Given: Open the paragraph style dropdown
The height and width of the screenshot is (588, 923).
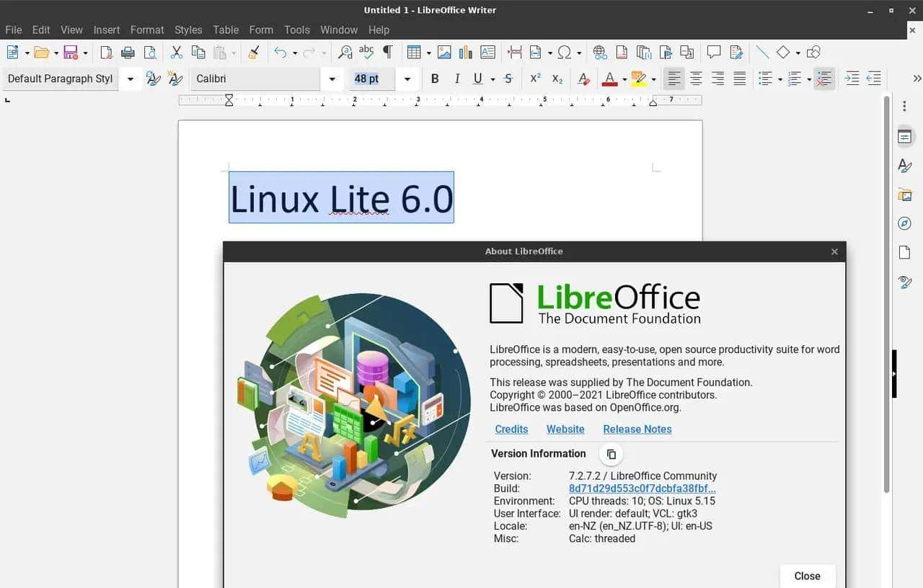Looking at the screenshot, I should pos(130,78).
